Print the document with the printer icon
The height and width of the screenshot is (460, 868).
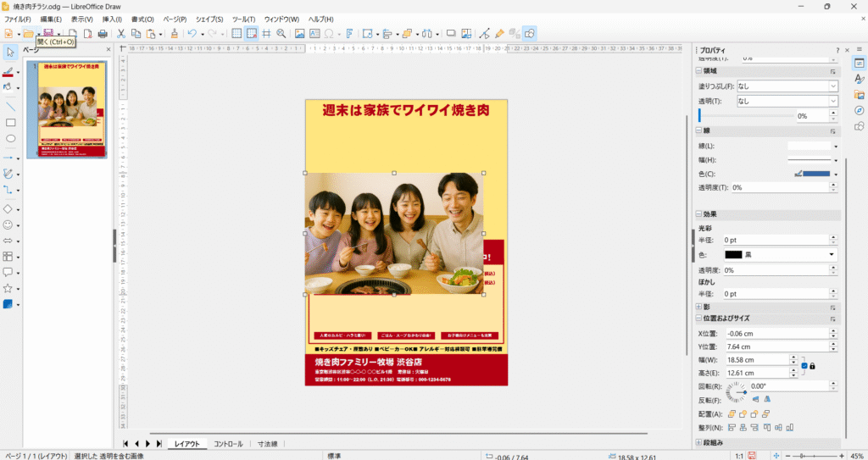[103, 34]
